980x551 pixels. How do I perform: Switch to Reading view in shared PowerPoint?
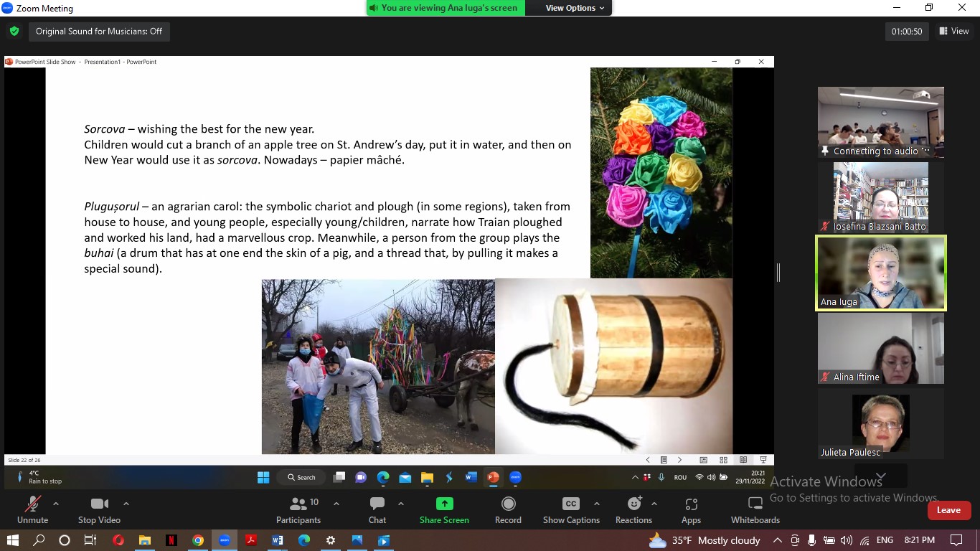pos(743,460)
